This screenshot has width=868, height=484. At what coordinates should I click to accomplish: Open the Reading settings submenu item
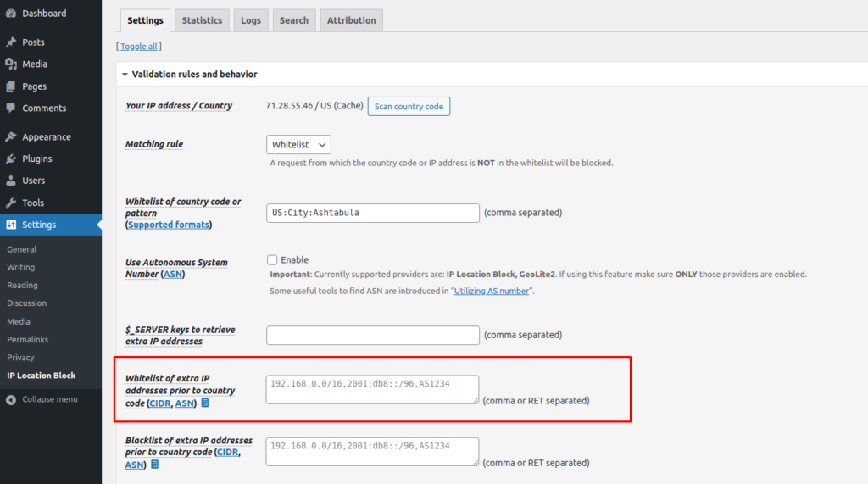tap(22, 285)
